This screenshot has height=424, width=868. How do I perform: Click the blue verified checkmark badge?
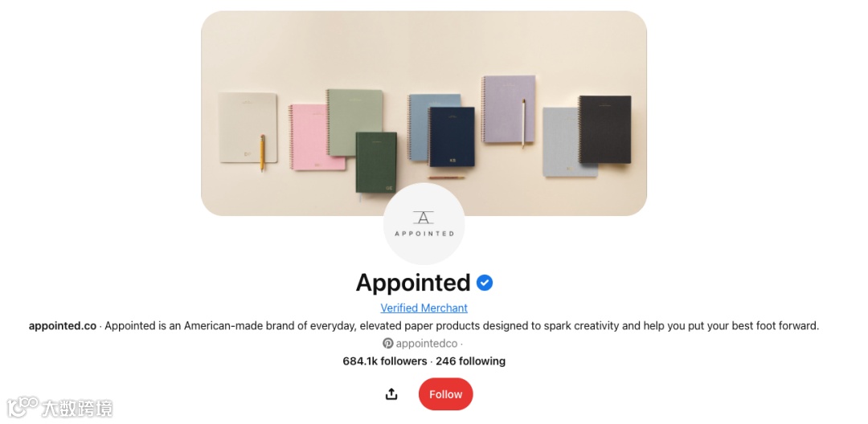point(485,283)
